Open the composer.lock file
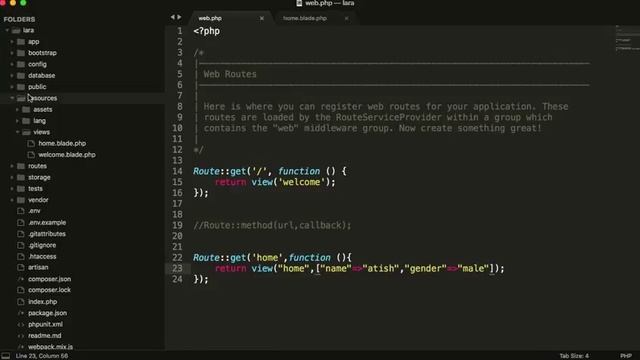This screenshot has width=640, height=360. pyautogui.click(x=49, y=290)
